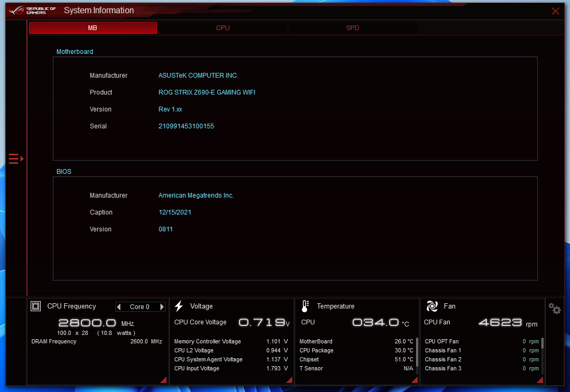Expand the Temperature panel corner triangle
This screenshot has width=570, height=392.
415,380
